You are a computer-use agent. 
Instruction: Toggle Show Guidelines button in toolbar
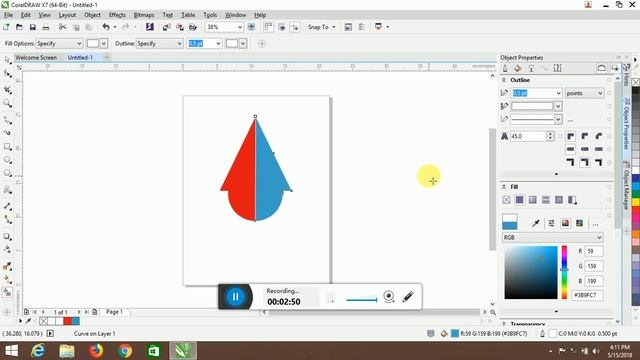pyautogui.click(x=295, y=27)
